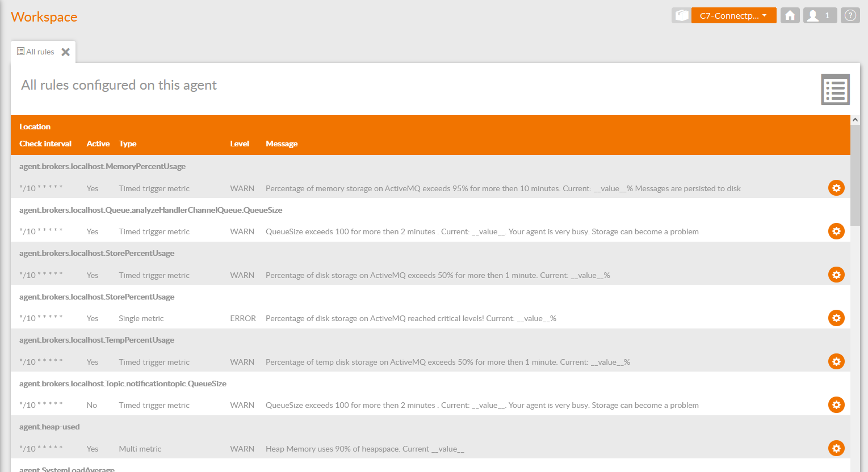Close the All rules tab

pyautogui.click(x=66, y=52)
